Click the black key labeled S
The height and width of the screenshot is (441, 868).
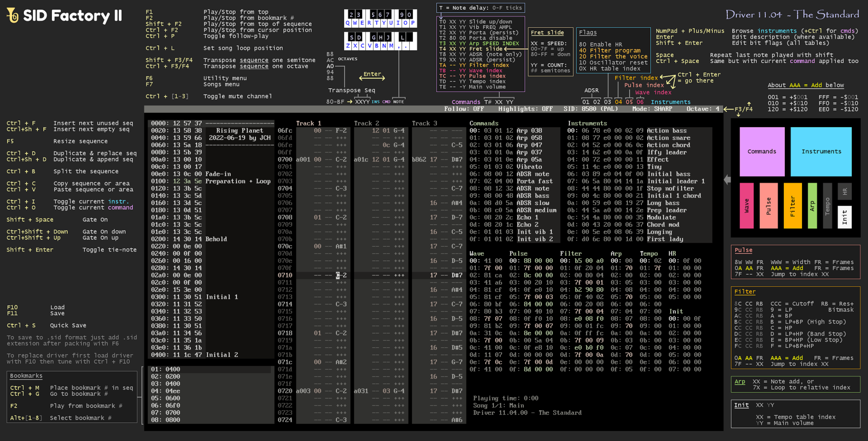(351, 37)
